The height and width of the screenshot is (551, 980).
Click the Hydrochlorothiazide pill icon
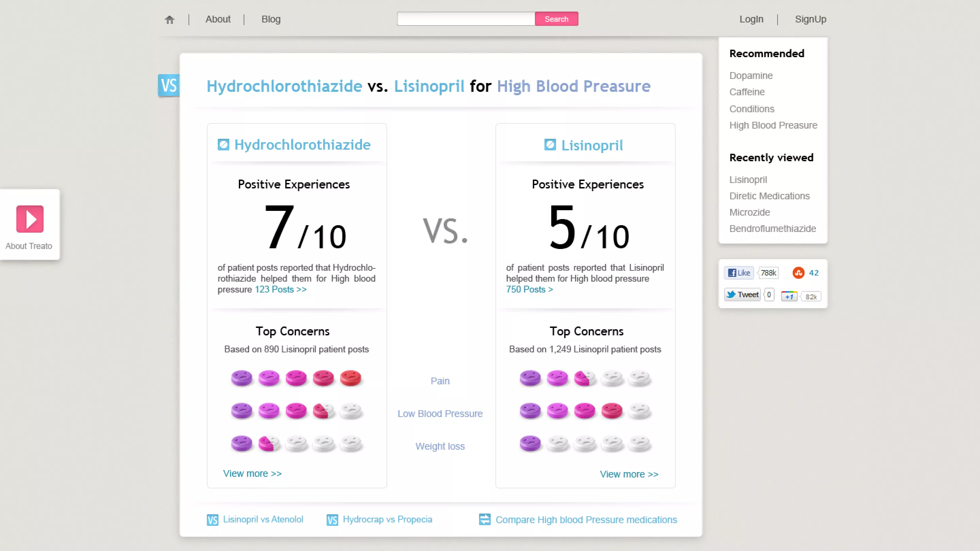point(224,144)
